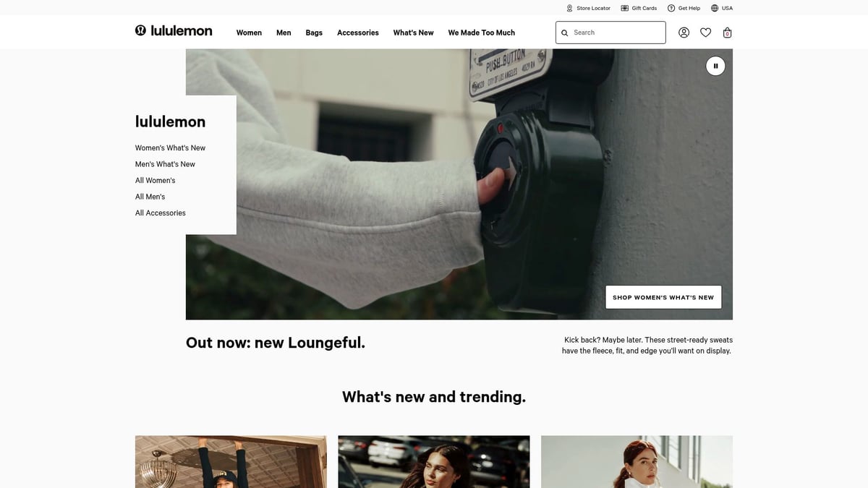Click the Get Help question icon
This screenshot has height=488, width=868.
click(x=671, y=8)
